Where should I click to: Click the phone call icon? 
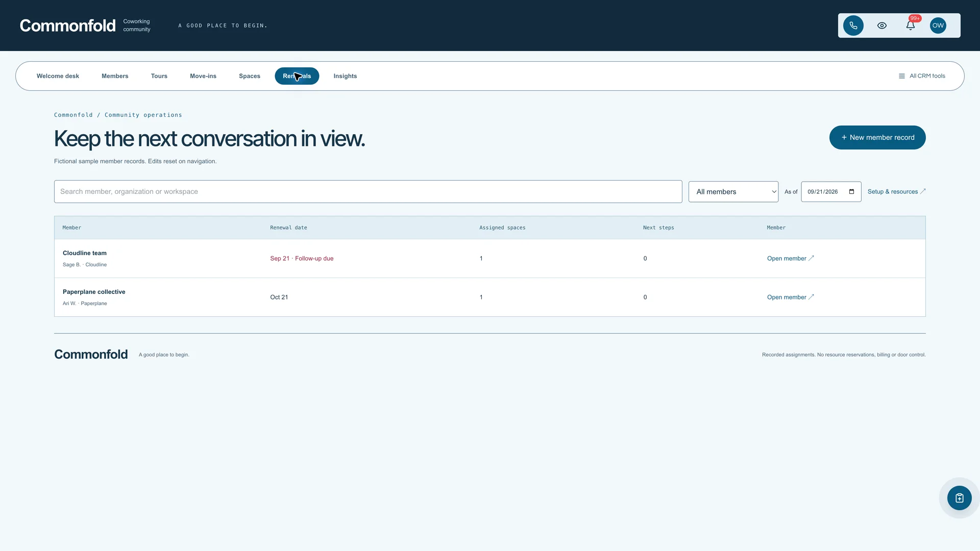pos(853,26)
